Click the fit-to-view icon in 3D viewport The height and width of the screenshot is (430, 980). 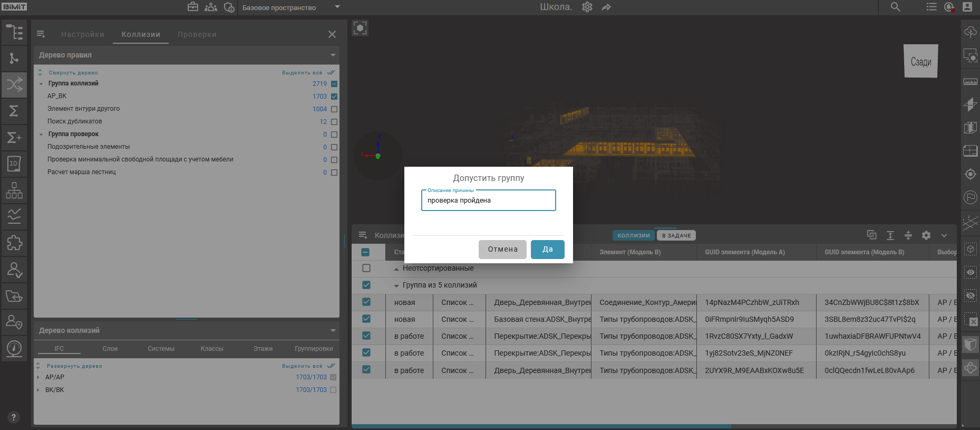(x=360, y=28)
